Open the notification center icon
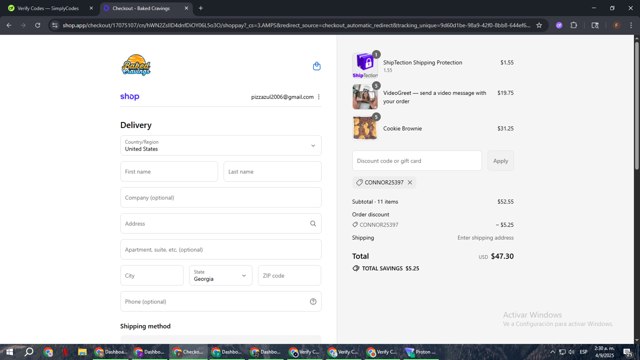The width and height of the screenshot is (640, 360). tap(627, 352)
